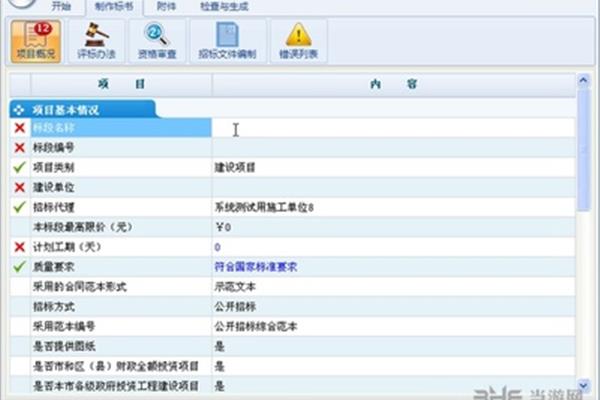Click the 标段名称 content input field
The width and height of the screenshot is (600, 400).
[x=393, y=128]
